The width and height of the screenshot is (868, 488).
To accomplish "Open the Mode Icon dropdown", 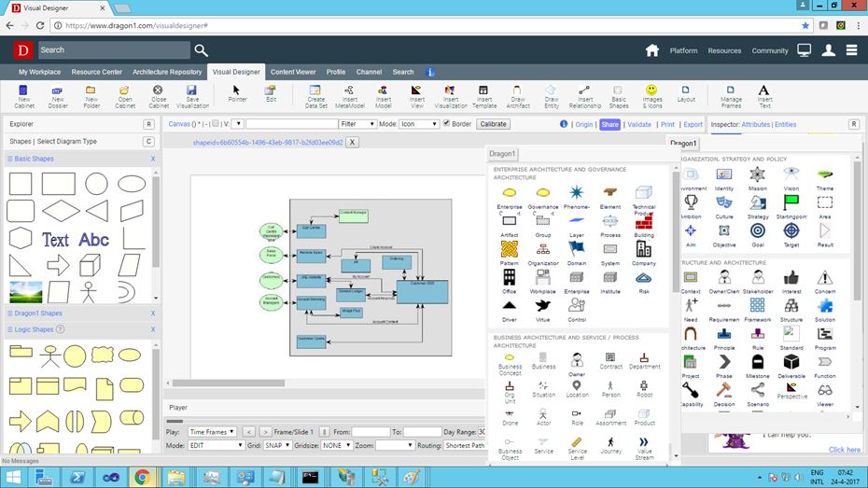I will 419,124.
